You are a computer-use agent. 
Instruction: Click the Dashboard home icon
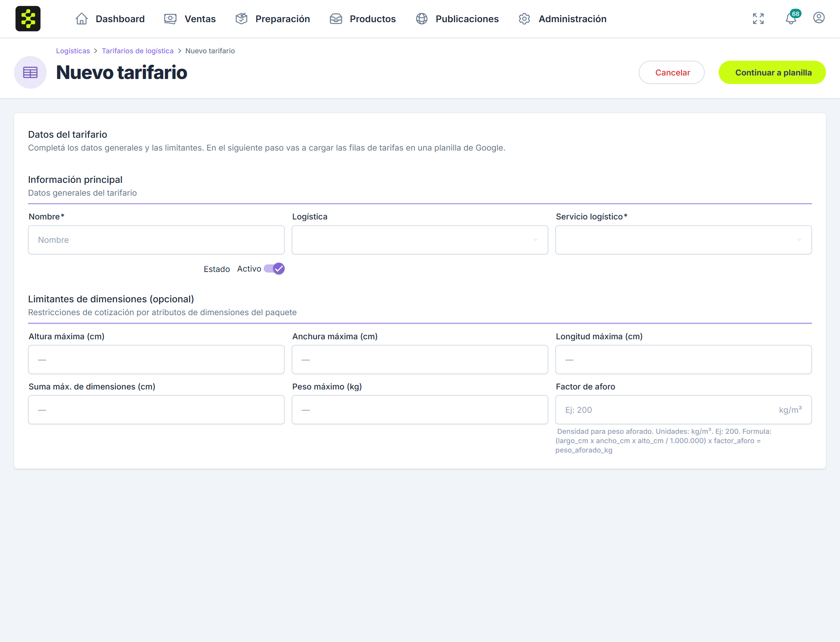point(81,19)
